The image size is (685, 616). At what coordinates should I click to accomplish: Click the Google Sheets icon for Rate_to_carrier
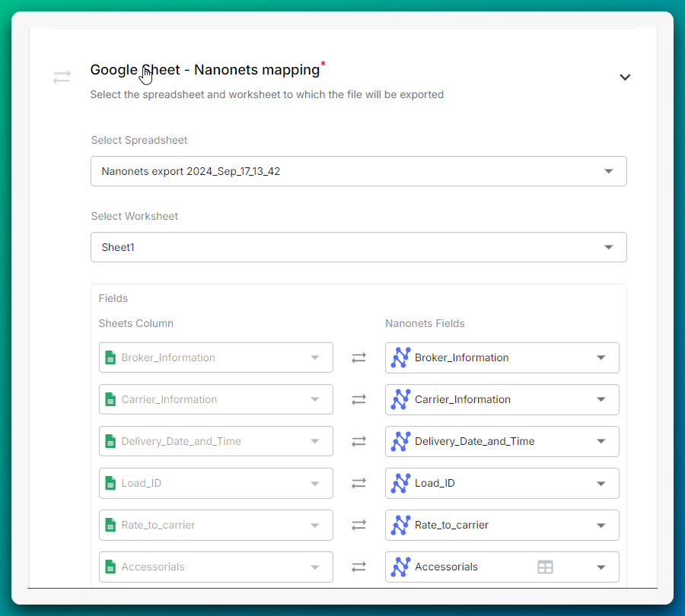coord(110,525)
